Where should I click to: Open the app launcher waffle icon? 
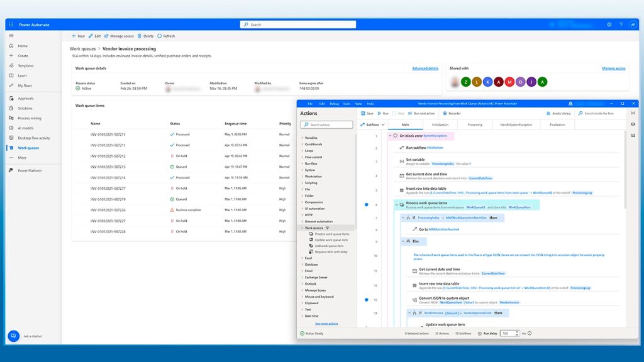(x=11, y=25)
